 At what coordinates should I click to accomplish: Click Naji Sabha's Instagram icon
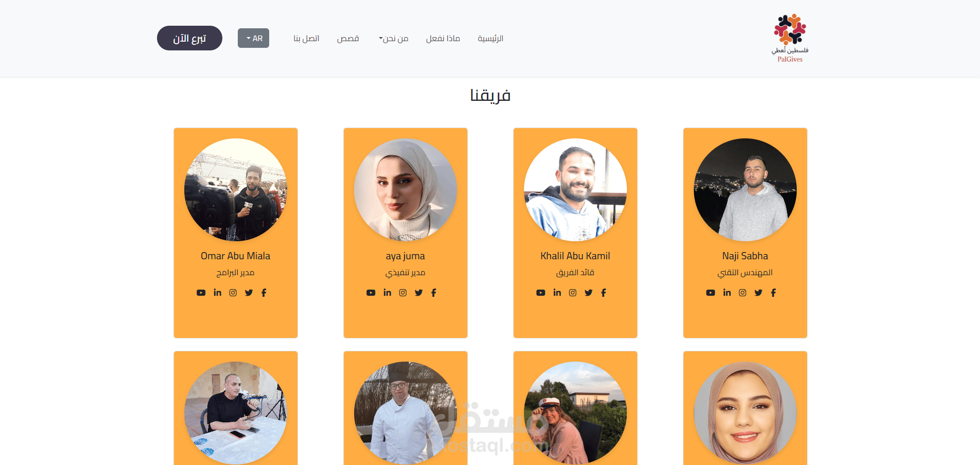click(x=743, y=293)
